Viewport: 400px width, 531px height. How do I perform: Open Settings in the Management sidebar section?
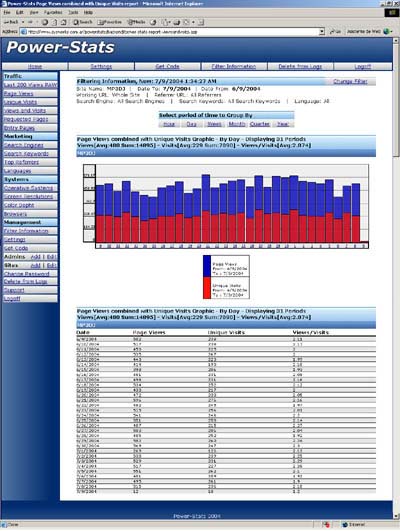point(15,239)
